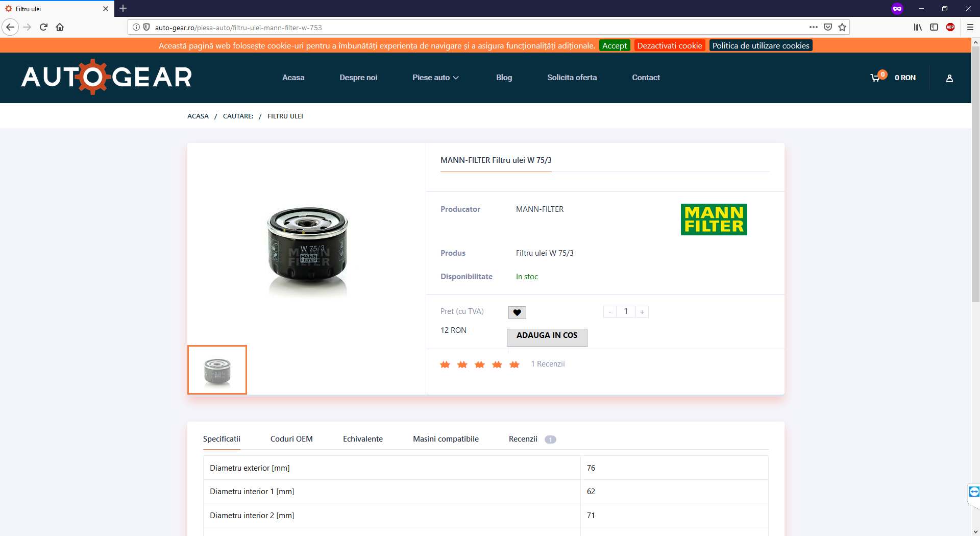980x536 pixels.
Task: Open page actions three-dot menu
Action: [x=814, y=27]
